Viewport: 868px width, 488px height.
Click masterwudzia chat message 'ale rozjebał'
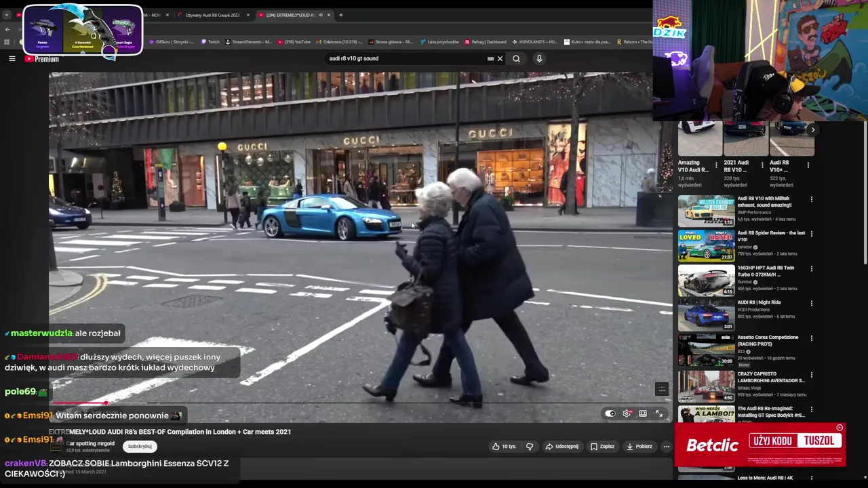(x=98, y=333)
